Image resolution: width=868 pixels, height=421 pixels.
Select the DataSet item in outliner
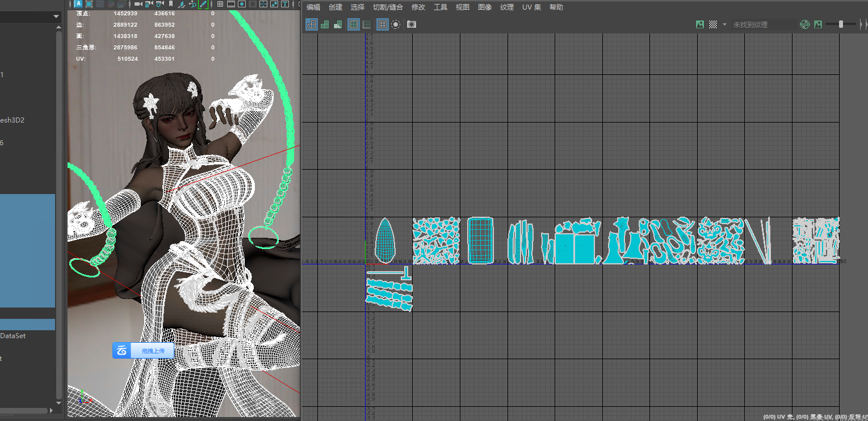(12, 336)
